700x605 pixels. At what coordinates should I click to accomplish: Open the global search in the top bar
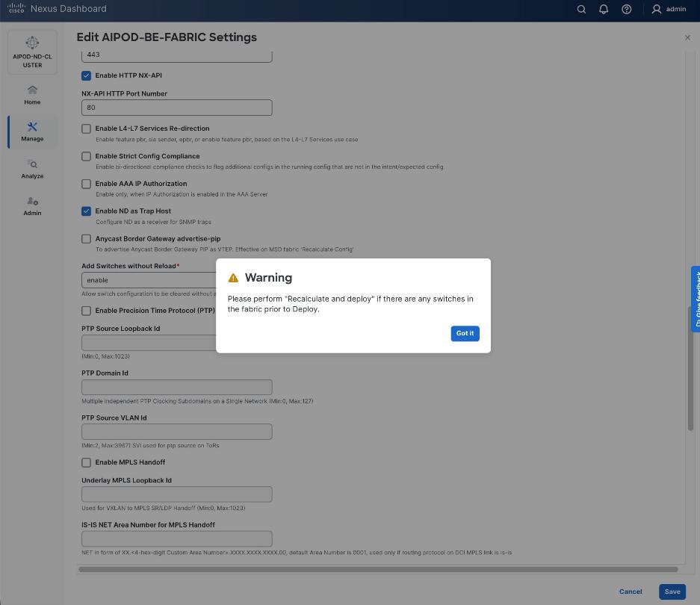(x=581, y=9)
